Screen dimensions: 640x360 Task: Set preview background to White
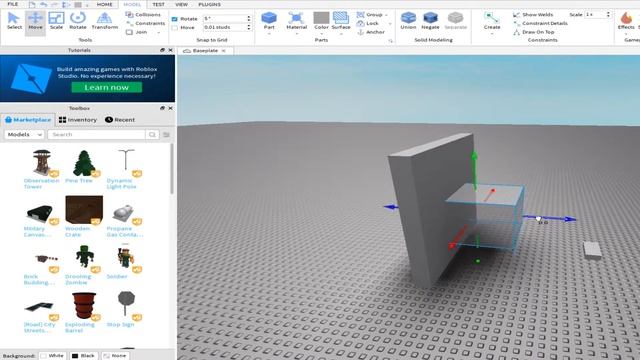pyautogui.click(x=52, y=356)
